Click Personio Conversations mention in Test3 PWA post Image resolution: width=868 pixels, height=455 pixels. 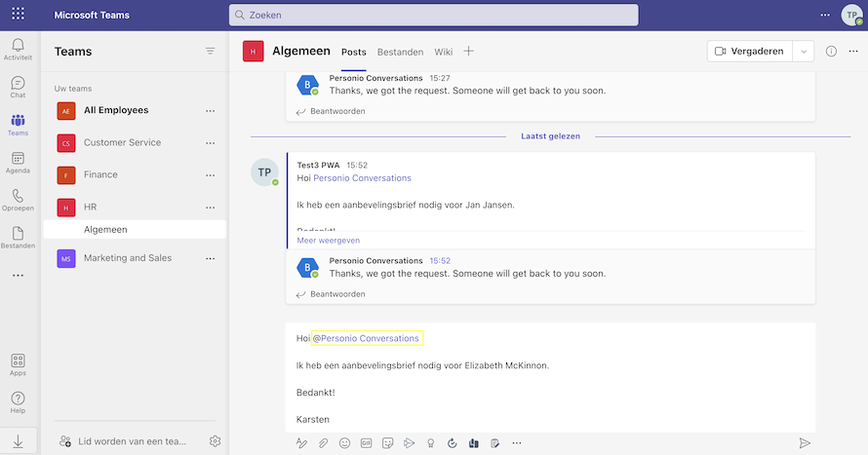pos(362,178)
